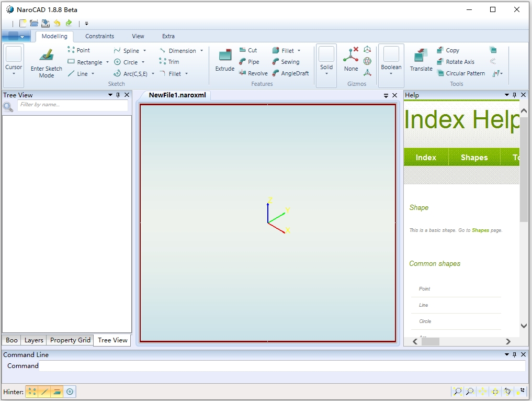Open the Layers panel tab
Viewport: 532px width, 401px height.
(x=34, y=340)
